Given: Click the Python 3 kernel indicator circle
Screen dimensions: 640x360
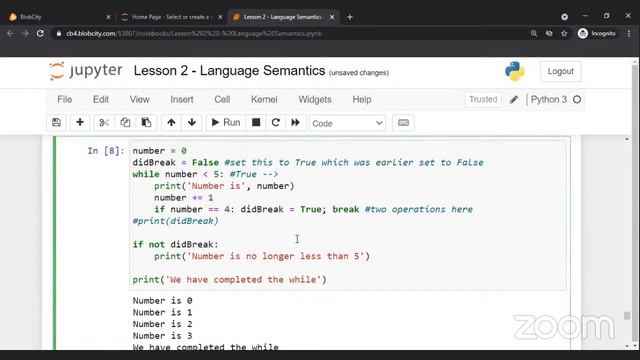Looking at the screenshot, I should point(577,99).
